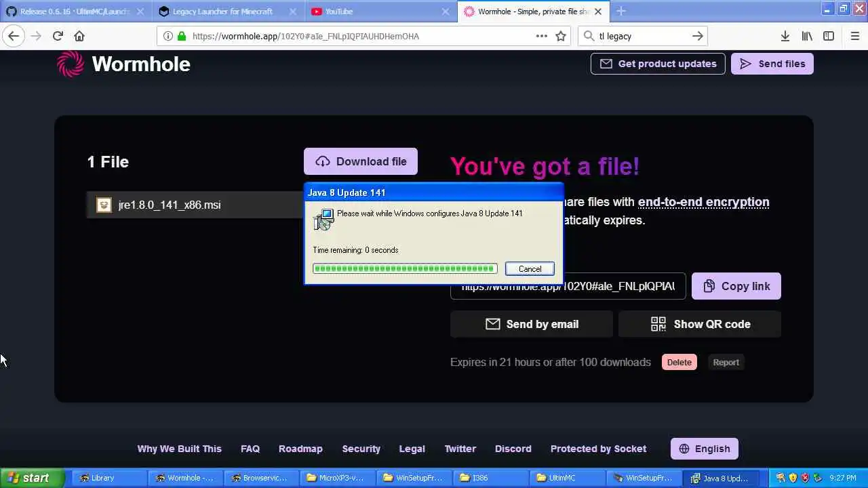Image resolution: width=868 pixels, height=488 pixels.
Task: Open the Legal footer link
Action: (x=412, y=449)
